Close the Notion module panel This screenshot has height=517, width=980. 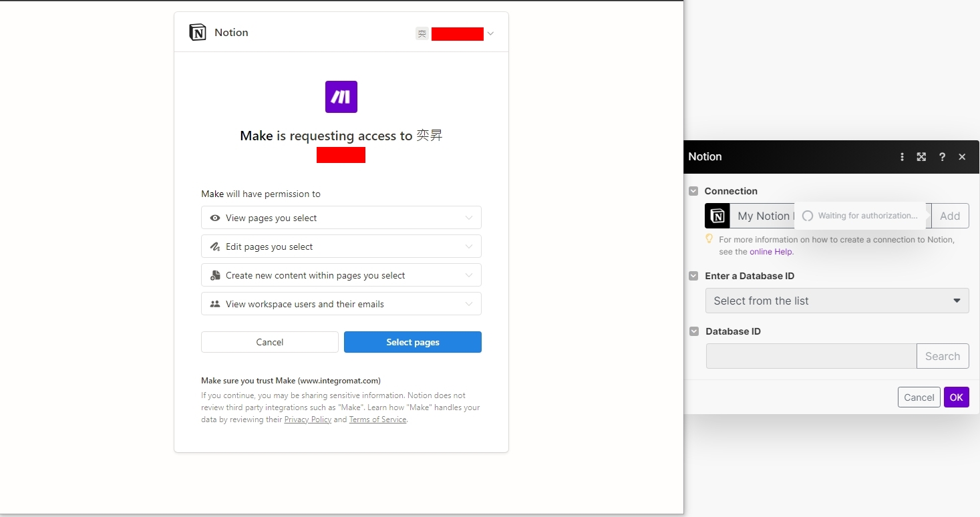tap(962, 157)
